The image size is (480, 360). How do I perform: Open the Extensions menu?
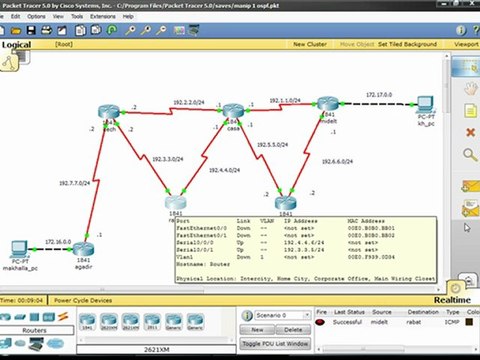[x=103, y=16]
